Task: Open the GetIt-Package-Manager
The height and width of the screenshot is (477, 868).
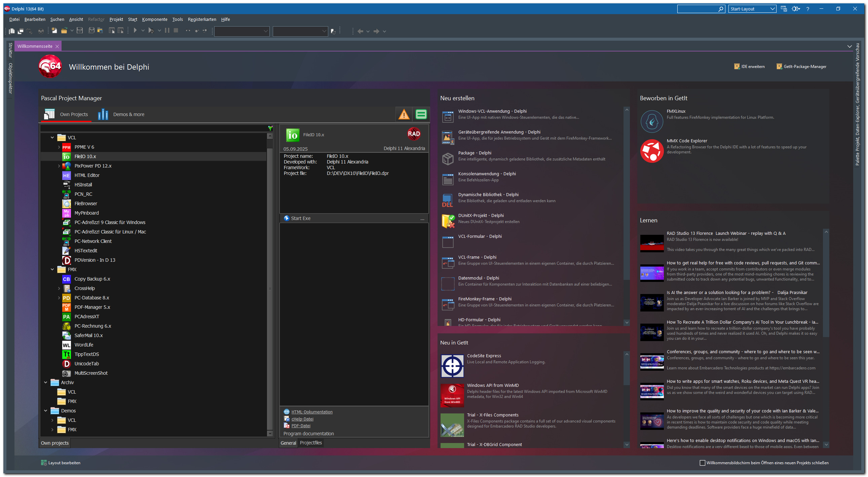Action: click(x=801, y=66)
